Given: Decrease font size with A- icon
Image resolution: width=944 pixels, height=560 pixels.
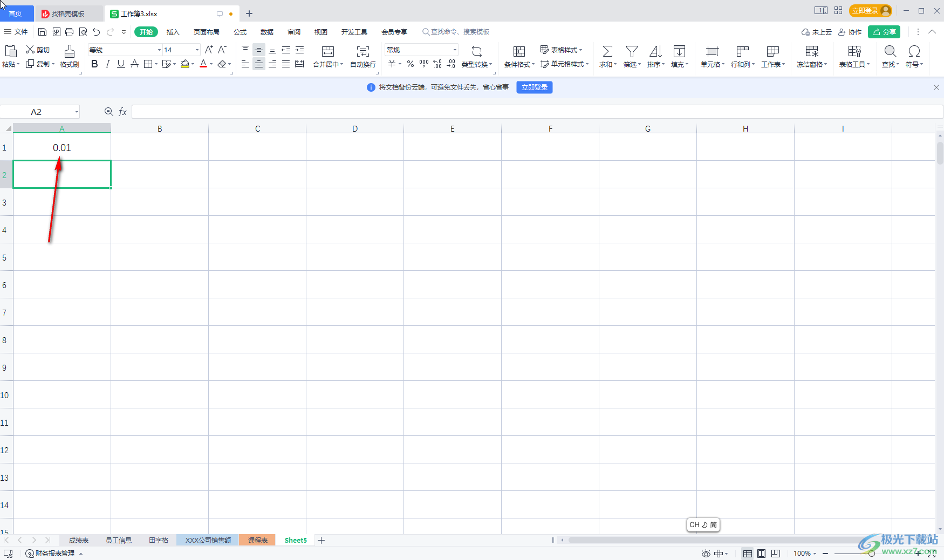Looking at the screenshot, I should 222,50.
